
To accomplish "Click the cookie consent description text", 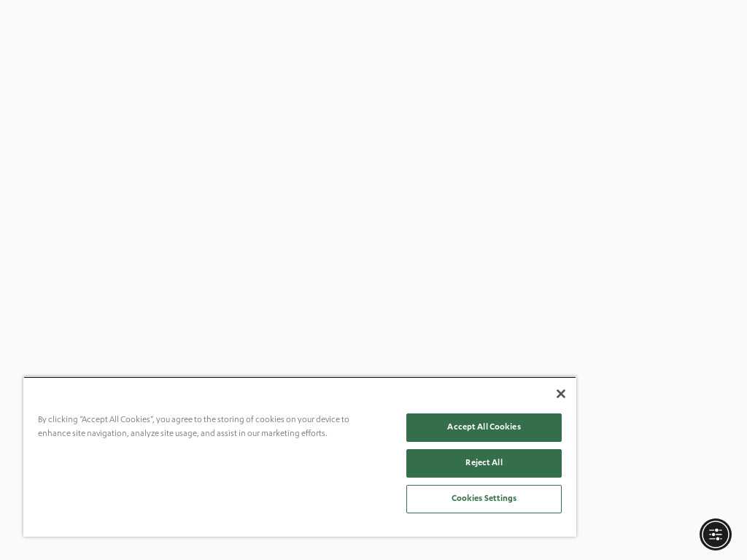I will point(193,426).
